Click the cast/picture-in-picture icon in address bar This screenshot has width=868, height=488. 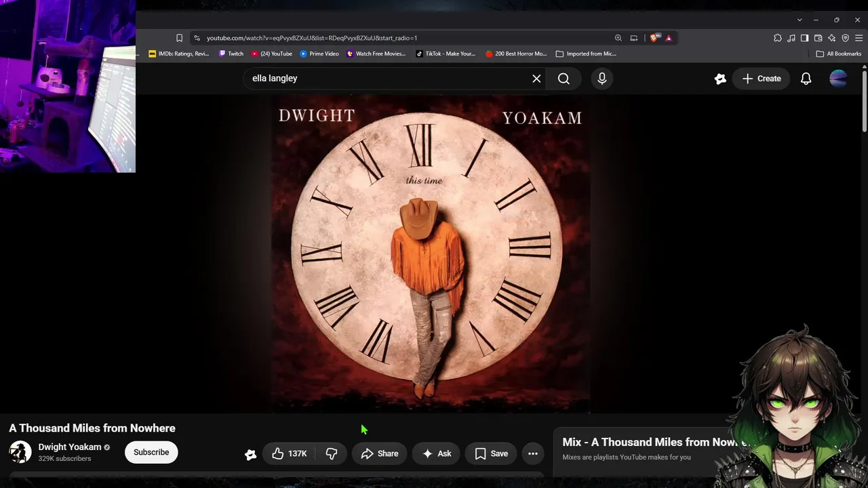pos(634,38)
